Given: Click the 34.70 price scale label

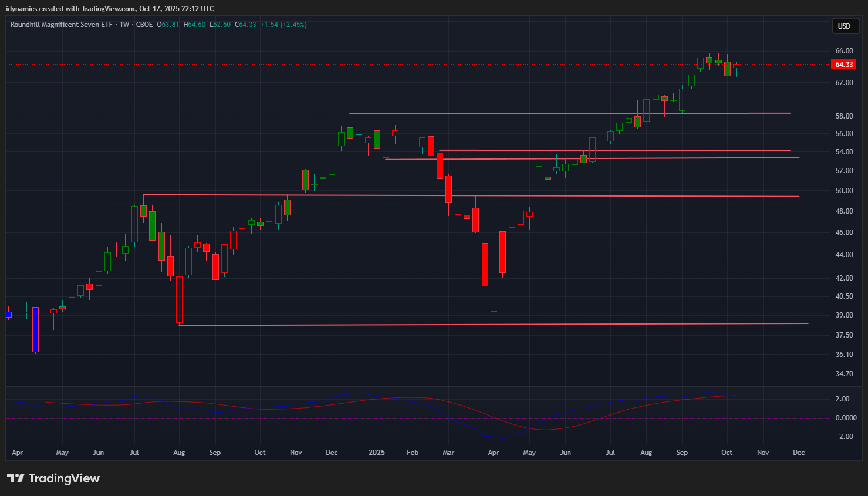Looking at the screenshot, I should pyautogui.click(x=844, y=374).
